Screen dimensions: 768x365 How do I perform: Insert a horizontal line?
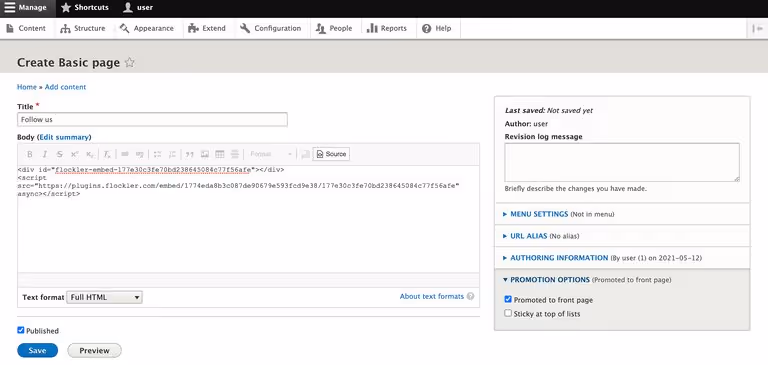click(235, 154)
